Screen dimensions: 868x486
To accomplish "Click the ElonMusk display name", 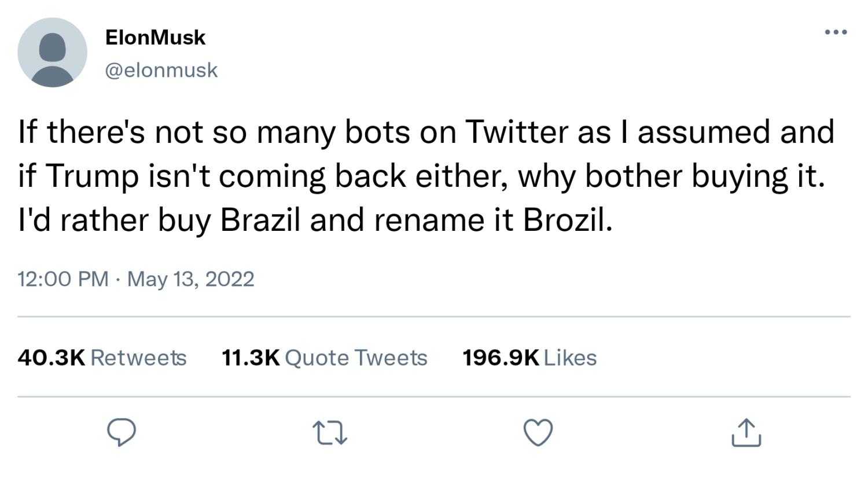I will click(x=155, y=37).
